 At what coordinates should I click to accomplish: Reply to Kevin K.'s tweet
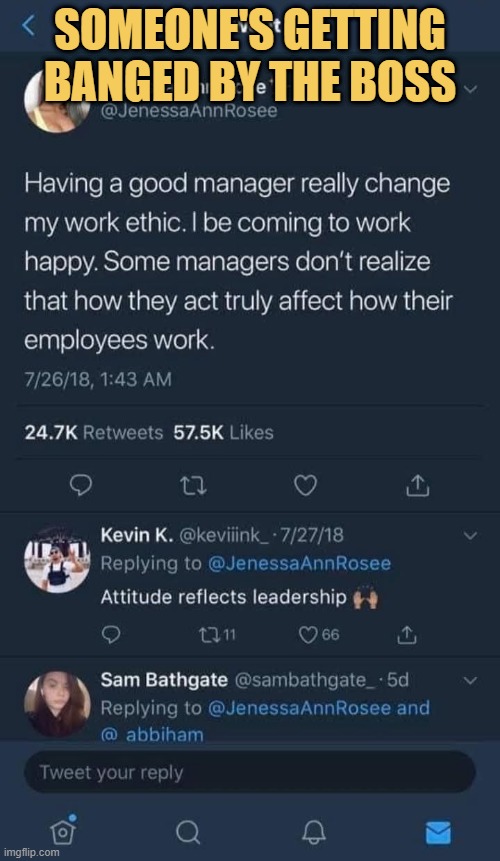coord(111,635)
